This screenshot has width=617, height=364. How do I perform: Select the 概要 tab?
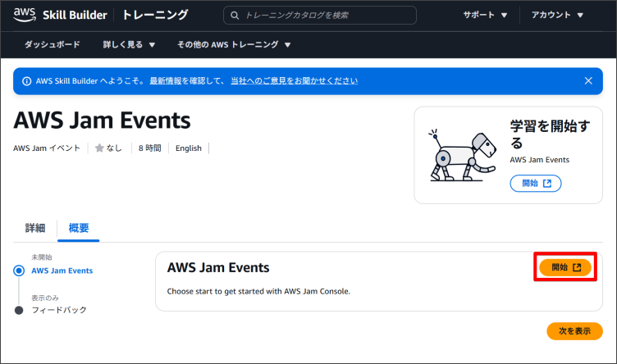[79, 228]
